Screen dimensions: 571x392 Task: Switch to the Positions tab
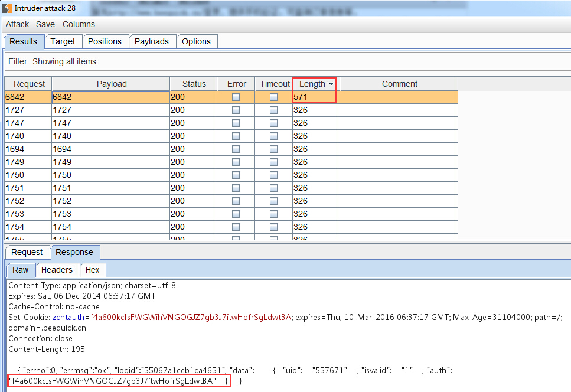[x=105, y=41]
